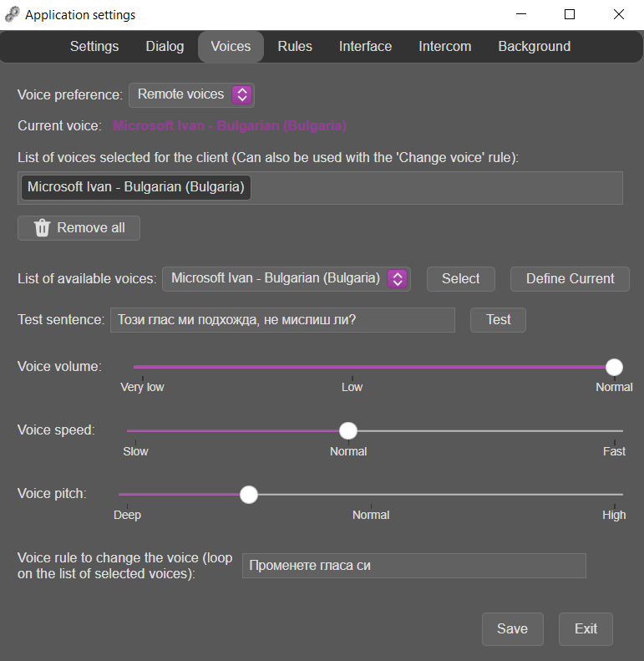Switch to the Intercom tab
This screenshot has height=661, width=644.
pos(445,46)
